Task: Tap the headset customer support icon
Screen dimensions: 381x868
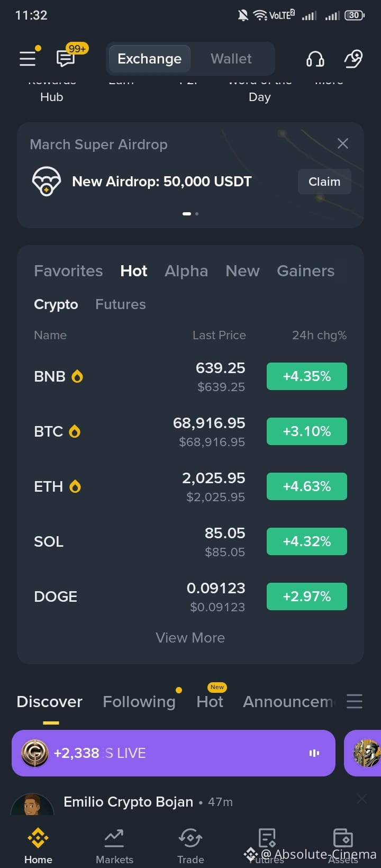Action: [315, 59]
